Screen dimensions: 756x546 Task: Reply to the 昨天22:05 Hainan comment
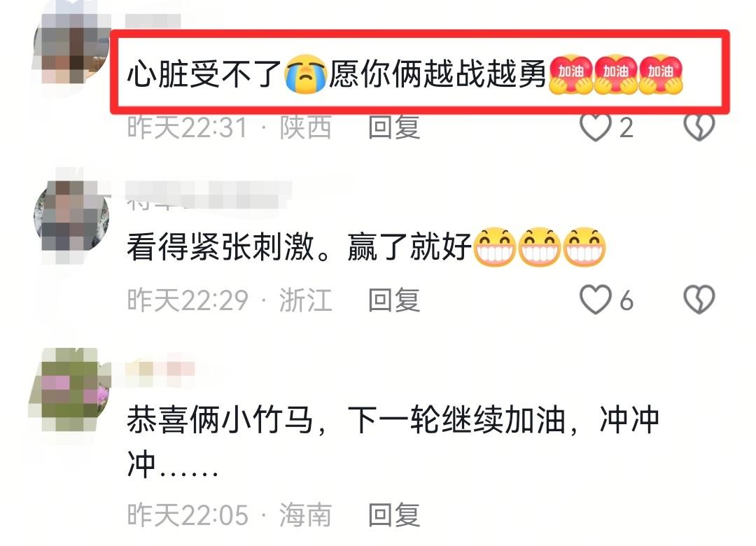coord(394,514)
